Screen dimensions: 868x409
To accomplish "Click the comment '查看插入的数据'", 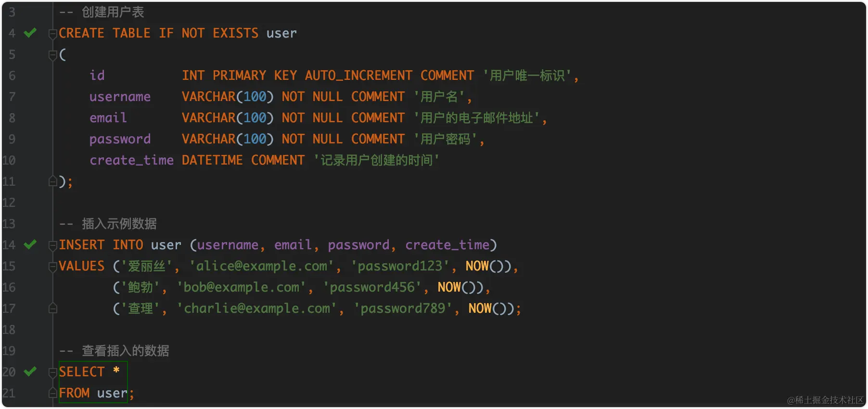I will [x=125, y=351].
